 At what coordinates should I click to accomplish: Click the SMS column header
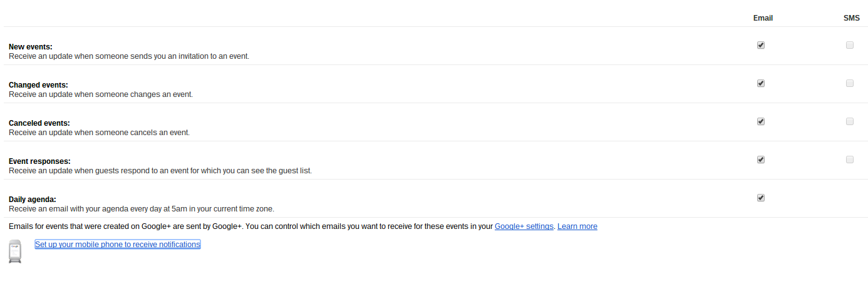pyautogui.click(x=852, y=18)
